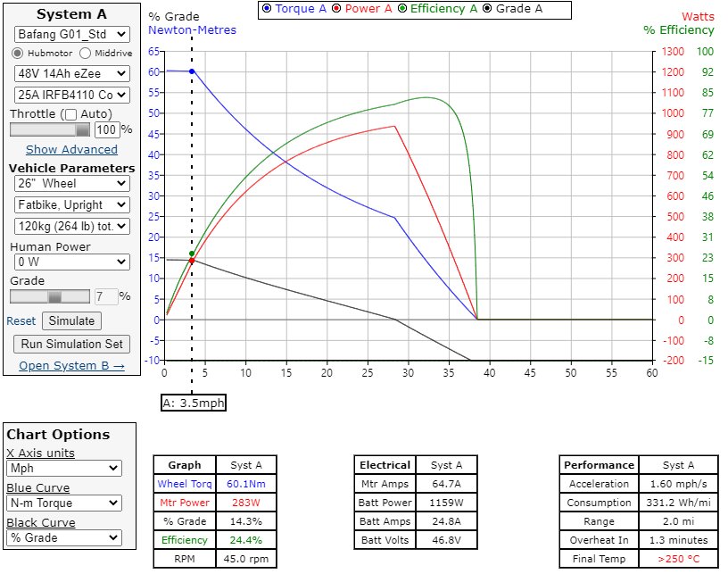The width and height of the screenshot is (728, 574).
Task: Open the Bafang G01_Std motor dropdown
Action: tap(71, 34)
